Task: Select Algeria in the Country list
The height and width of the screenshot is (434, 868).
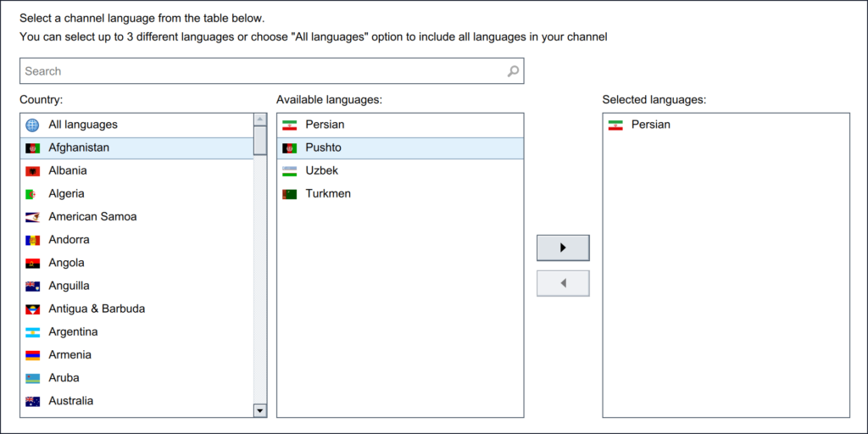Action: [x=67, y=193]
